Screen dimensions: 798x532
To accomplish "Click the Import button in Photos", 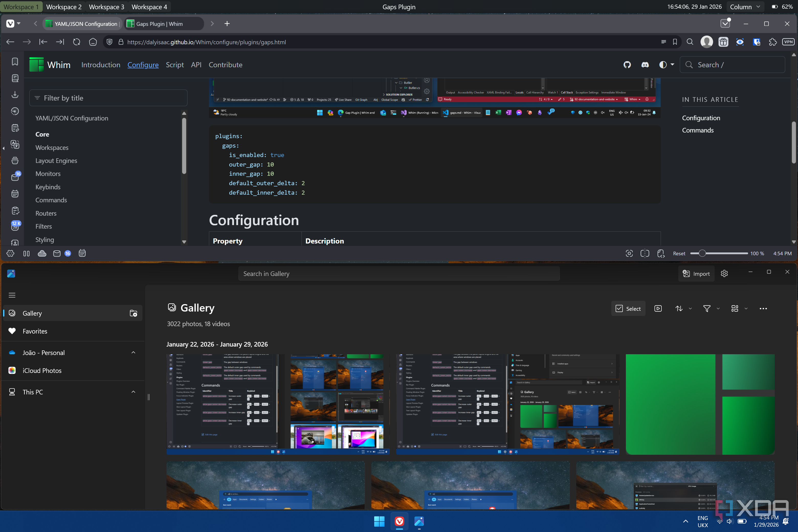I will pyautogui.click(x=696, y=273).
